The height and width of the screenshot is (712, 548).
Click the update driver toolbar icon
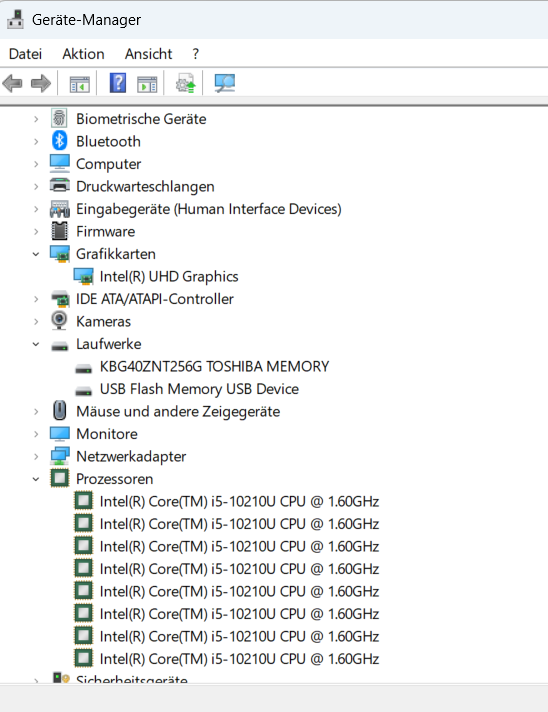185,84
